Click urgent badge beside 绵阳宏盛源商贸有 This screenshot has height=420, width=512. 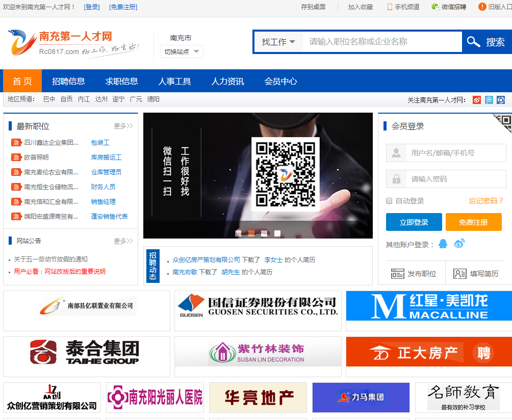16,216
